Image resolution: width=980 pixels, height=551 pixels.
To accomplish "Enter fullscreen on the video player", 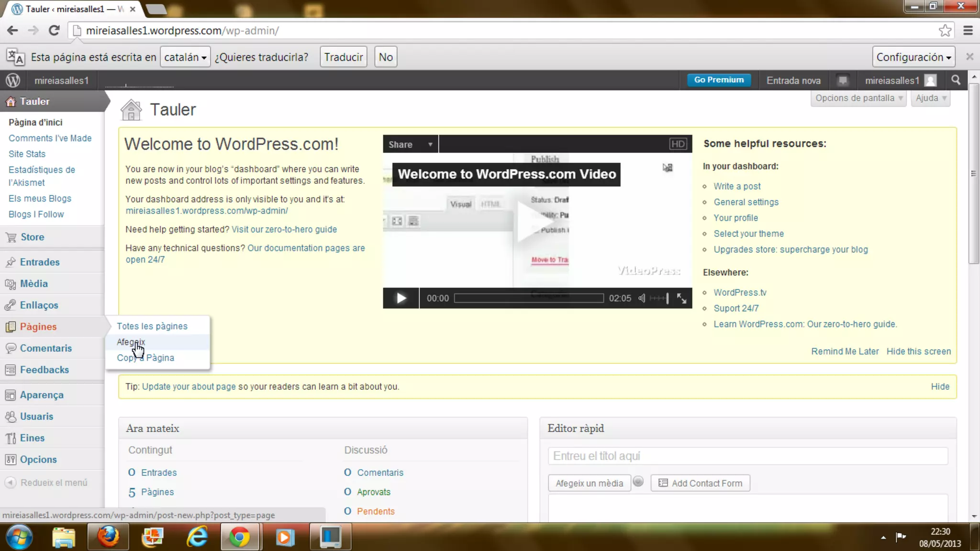I will pos(681,298).
